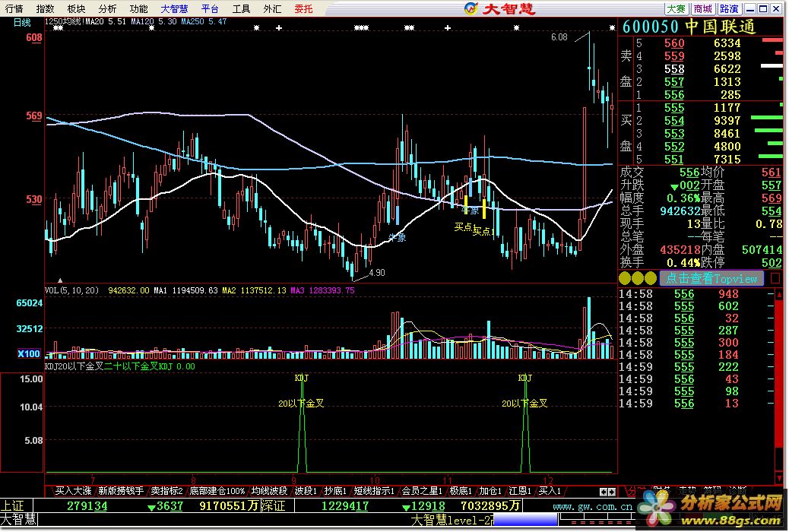Select the 会员之星1 indicator tab
The image size is (789, 532).
tap(422, 491)
